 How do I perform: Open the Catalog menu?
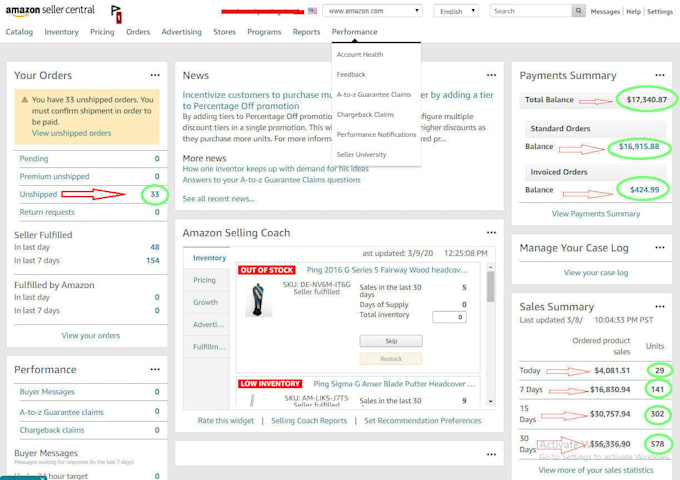point(19,32)
